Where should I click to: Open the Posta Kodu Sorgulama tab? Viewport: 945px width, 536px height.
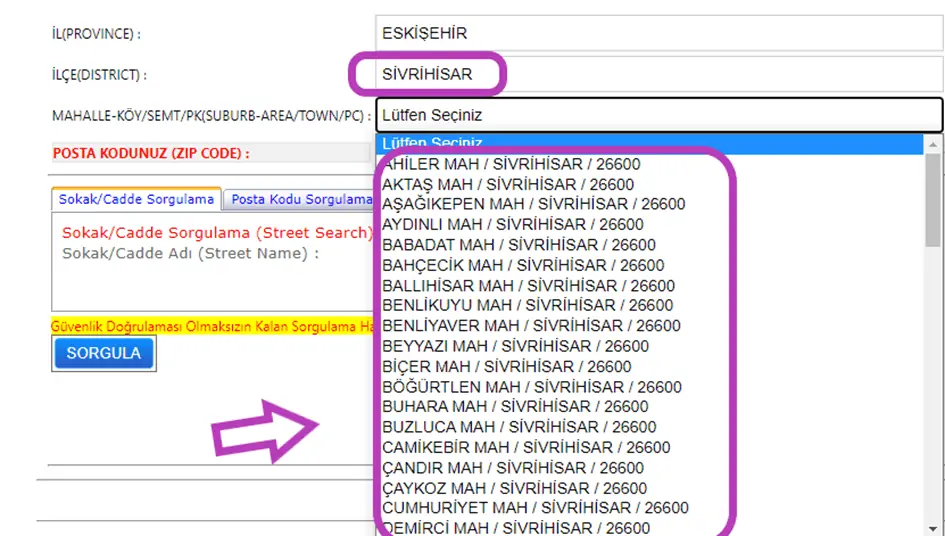300,199
